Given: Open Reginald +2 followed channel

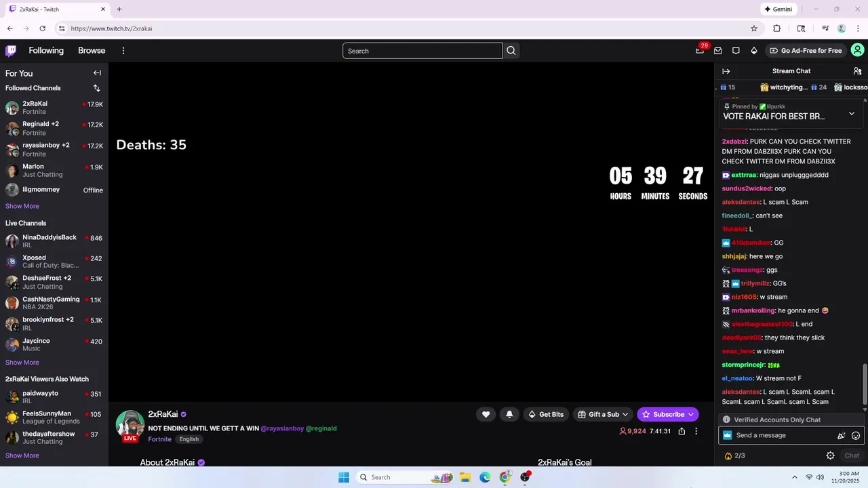Looking at the screenshot, I should click(54, 128).
